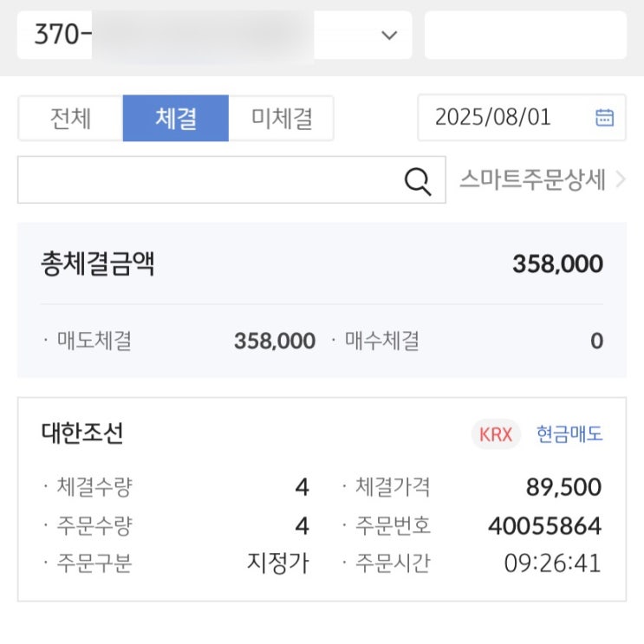Expand the account number dropdown arrow
644x644 pixels.
(x=389, y=36)
